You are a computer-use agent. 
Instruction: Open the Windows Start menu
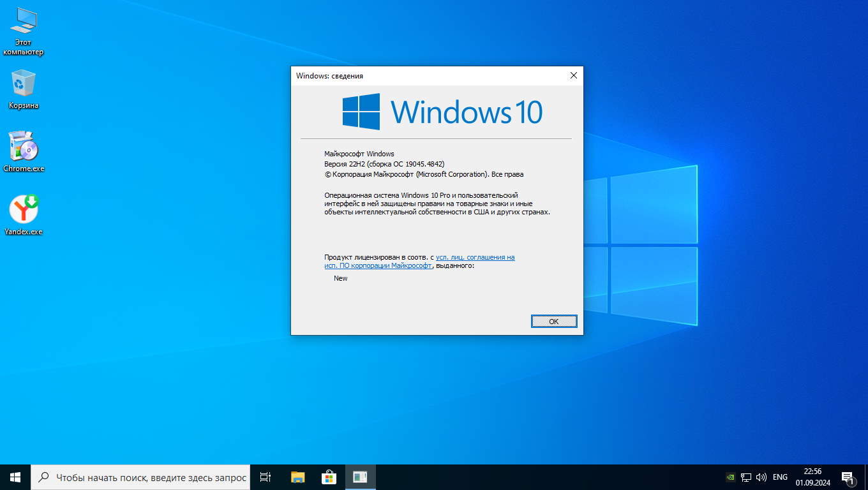coord(15,477)
